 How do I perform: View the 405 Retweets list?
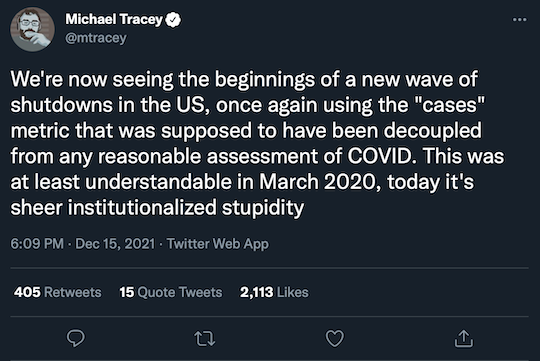58,292
